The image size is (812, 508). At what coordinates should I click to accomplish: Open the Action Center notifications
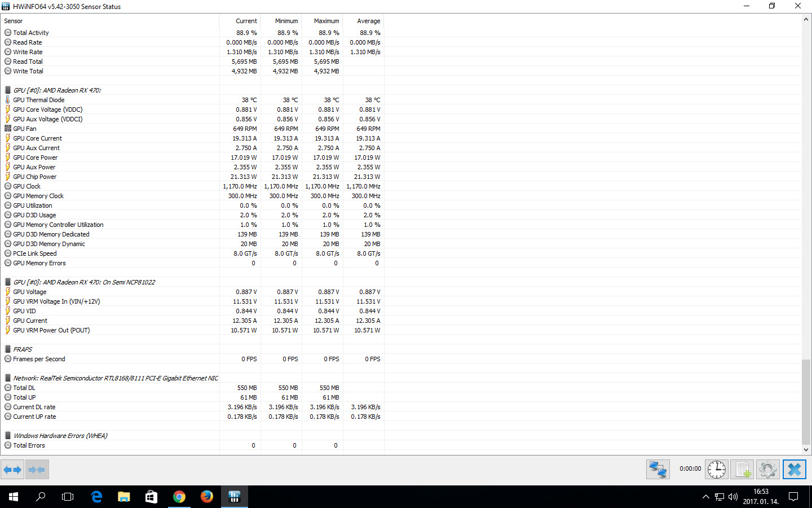pos(793,497)
